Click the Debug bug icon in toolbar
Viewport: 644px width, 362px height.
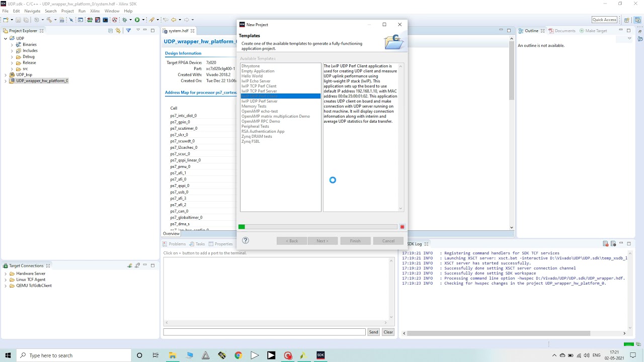coord(124,20)
